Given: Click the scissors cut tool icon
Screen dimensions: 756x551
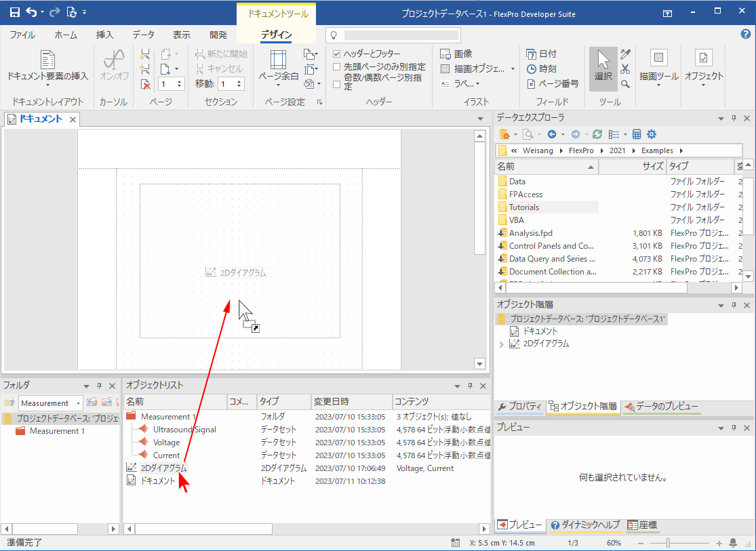Looking at the screenshot, I should [x=625, y=69].
